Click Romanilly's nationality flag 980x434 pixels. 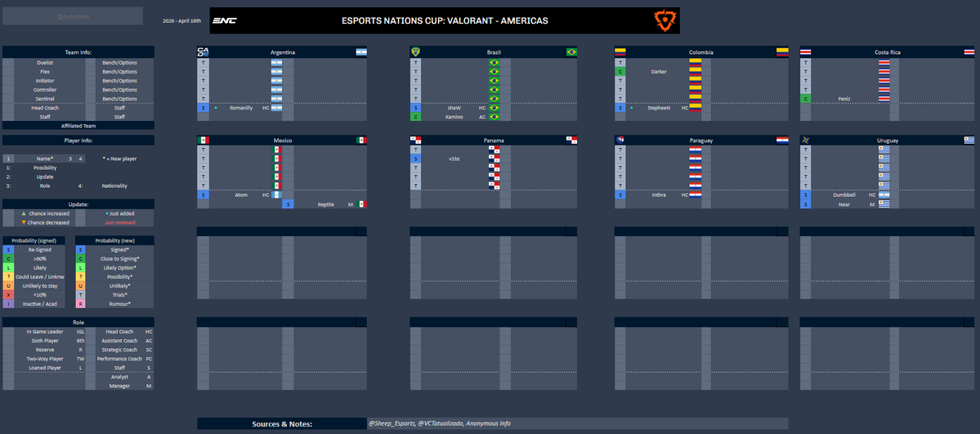(276, 108)
